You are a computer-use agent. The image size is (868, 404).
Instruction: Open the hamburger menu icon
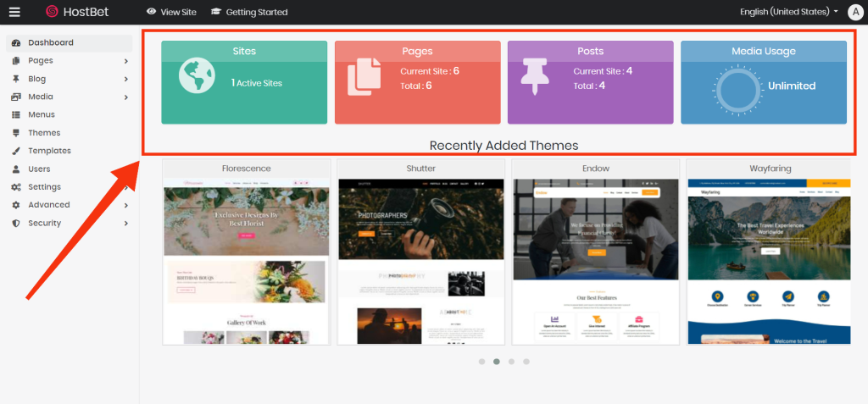(x=14, y=12)
